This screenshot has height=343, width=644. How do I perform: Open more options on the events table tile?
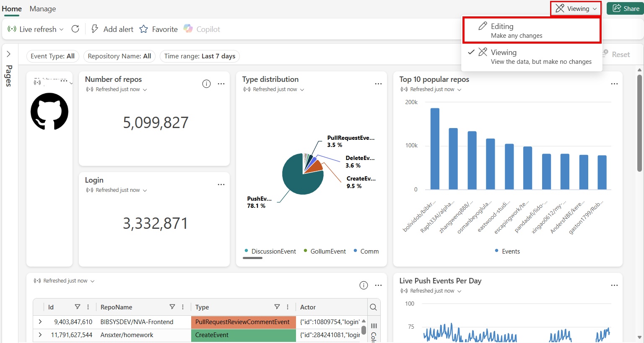[x=378, y=285]
